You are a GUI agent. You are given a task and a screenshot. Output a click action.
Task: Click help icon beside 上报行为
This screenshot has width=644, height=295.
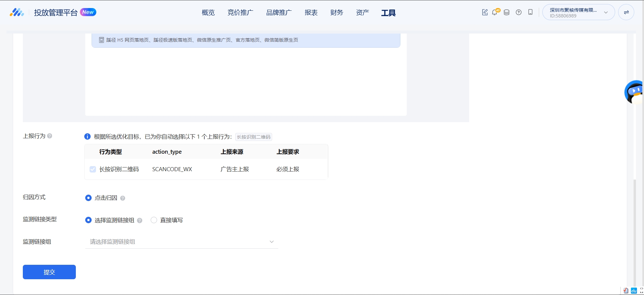click(50, 136)
